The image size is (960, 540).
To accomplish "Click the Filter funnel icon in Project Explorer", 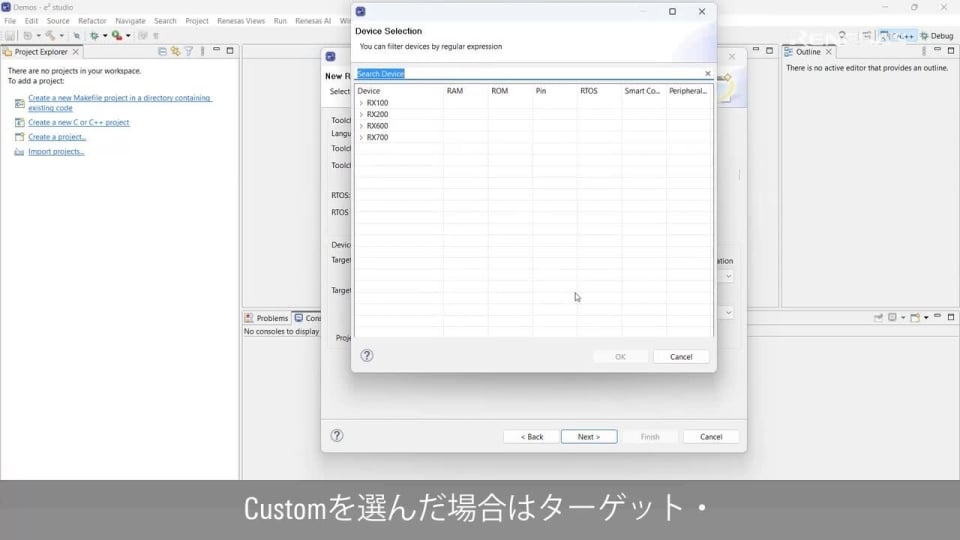I will click(189, 51).
